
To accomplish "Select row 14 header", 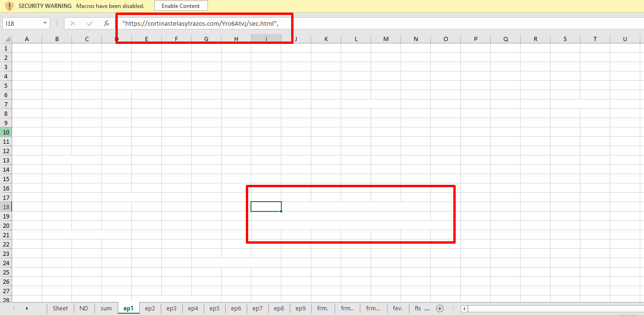I will [x=6, y=169].
